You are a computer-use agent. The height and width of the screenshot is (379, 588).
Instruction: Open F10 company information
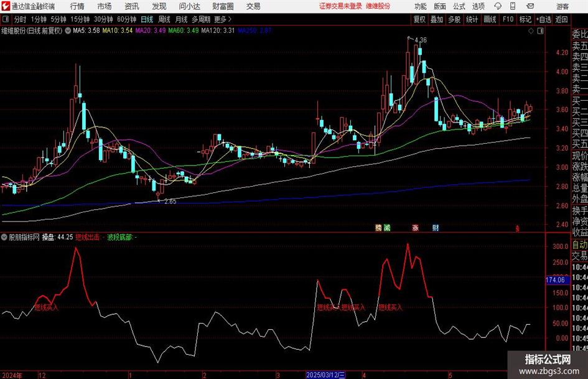click(x=508, y=19)
